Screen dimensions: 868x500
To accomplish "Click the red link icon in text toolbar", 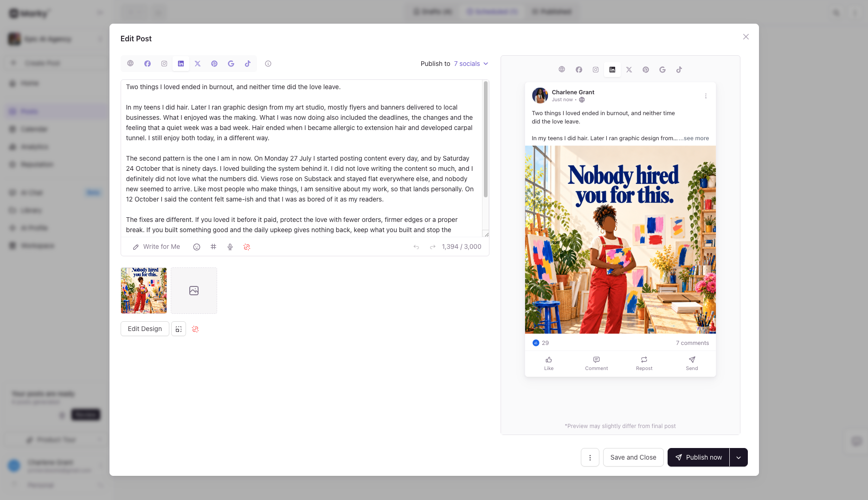I will (x=247, y=247).
